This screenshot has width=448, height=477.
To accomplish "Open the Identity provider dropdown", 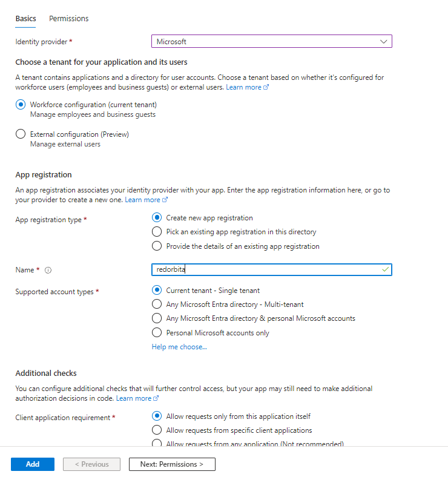I will click(x=271, y=42).
